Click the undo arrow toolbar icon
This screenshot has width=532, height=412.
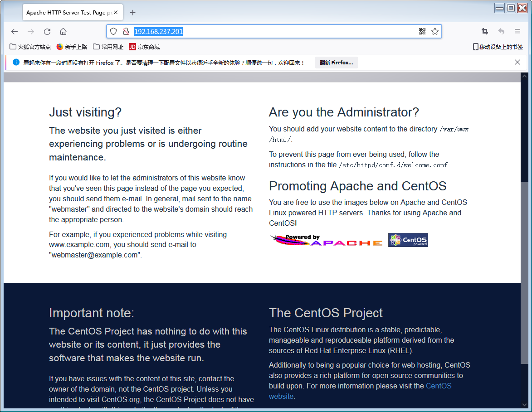coord(501,32)
